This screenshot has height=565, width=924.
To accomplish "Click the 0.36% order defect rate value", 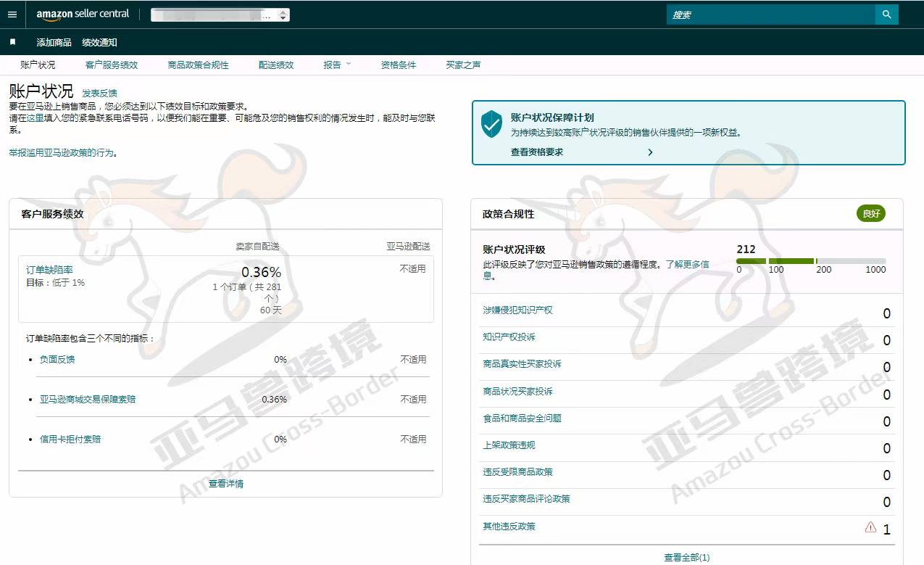I will [261, 273].
